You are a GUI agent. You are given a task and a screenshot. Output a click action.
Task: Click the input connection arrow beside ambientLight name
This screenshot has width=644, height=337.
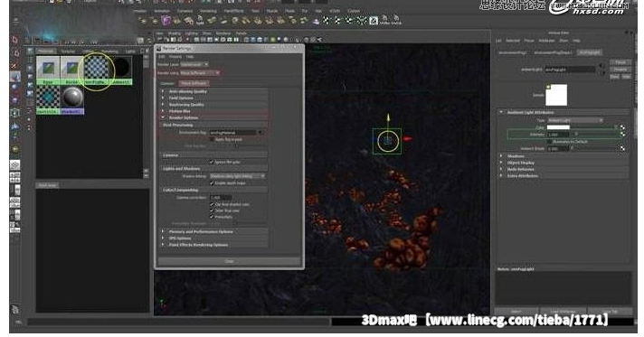[602, 66]
